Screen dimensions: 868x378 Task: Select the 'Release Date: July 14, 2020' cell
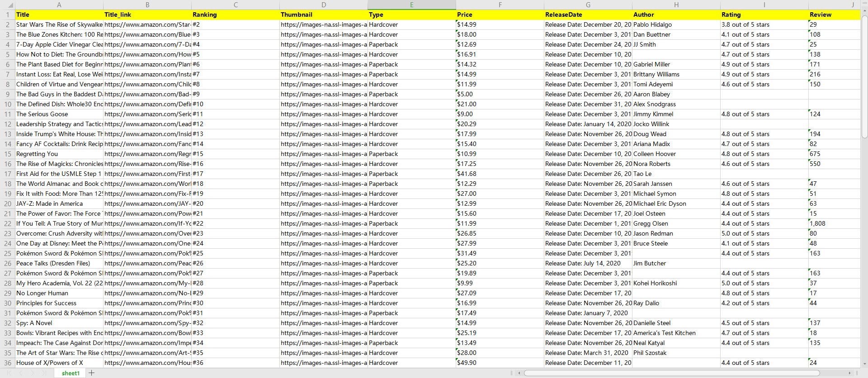click(588, 263)
